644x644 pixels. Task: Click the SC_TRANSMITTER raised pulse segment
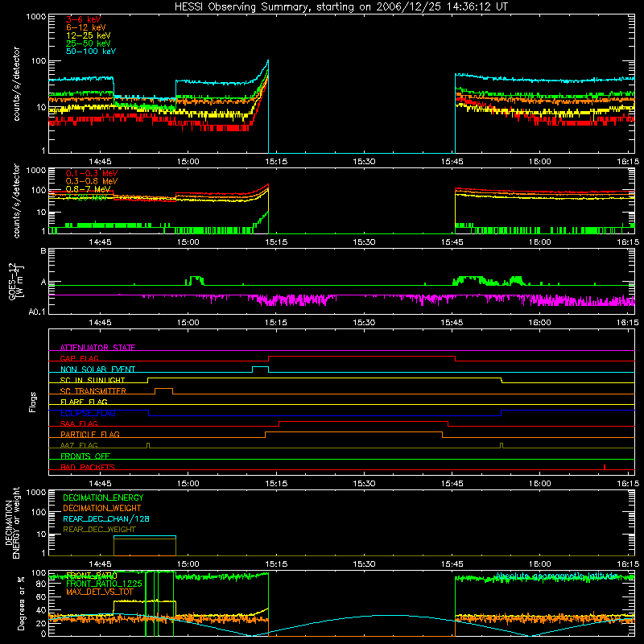(x=163, y=388)
